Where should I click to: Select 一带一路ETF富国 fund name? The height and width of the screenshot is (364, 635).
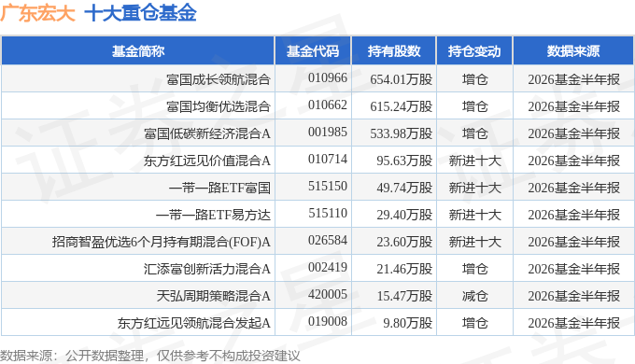coord(219,188)
